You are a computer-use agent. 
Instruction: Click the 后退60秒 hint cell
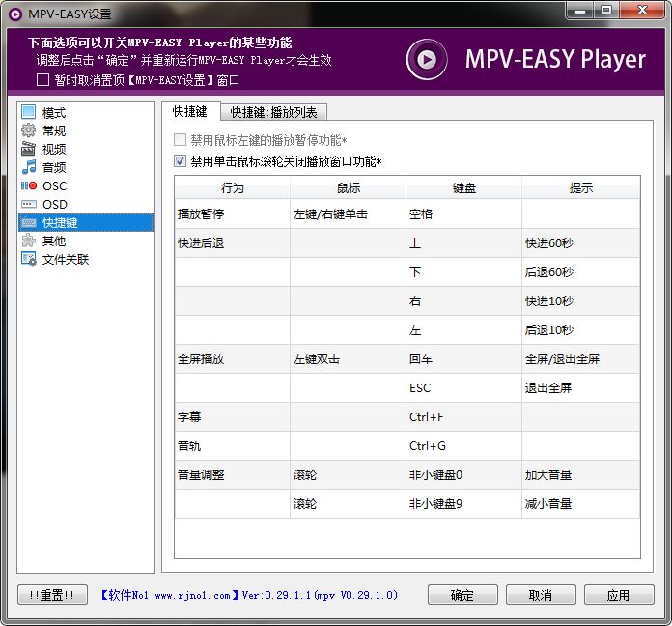580,271
